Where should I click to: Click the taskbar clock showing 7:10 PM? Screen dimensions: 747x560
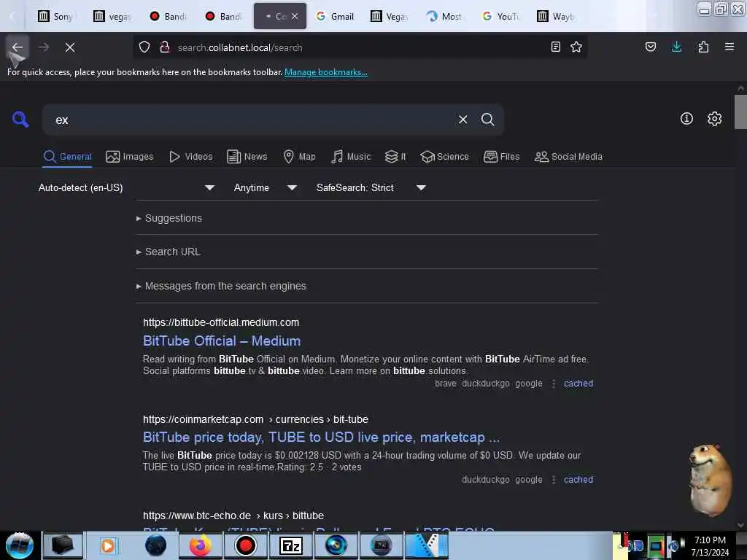coord(710,546)
